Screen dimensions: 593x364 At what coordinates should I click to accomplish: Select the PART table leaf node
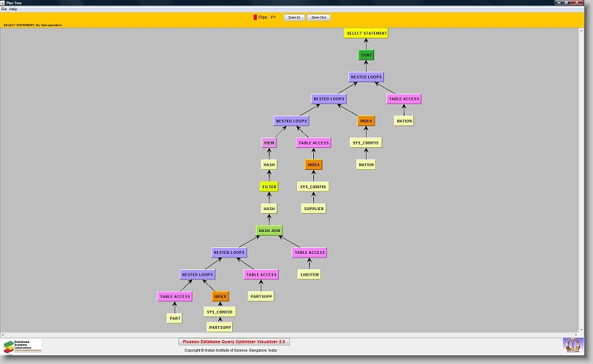click(175, 318)
